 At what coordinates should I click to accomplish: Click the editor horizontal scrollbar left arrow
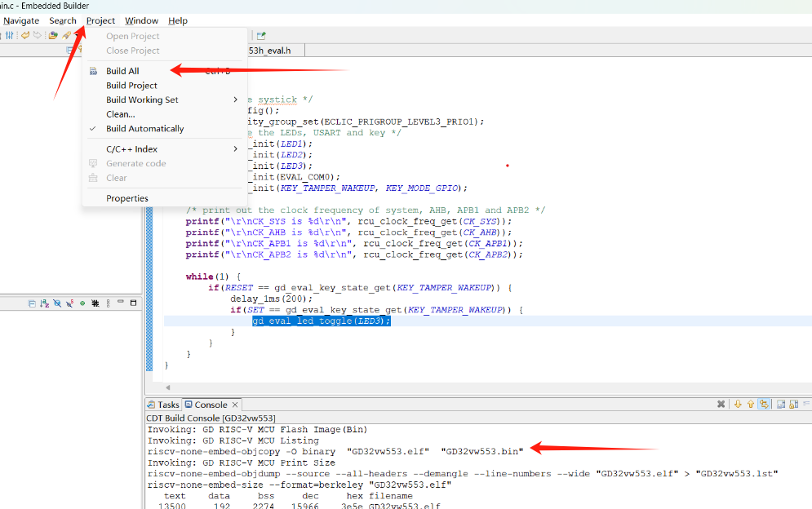[x=168, y=387]
